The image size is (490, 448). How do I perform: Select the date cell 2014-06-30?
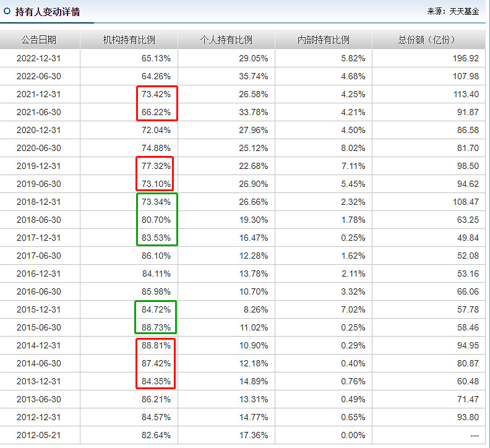coord(39,363)
